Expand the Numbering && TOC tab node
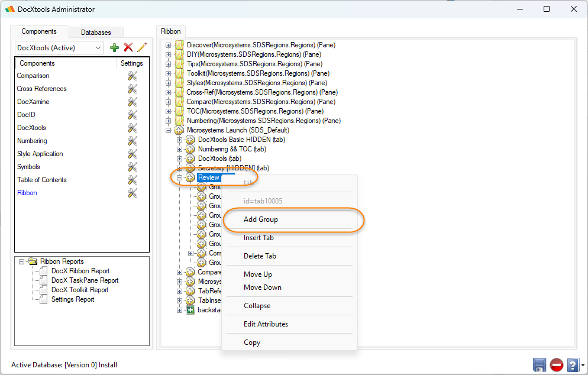The image size is (588, 375). [x=180, y=149]
